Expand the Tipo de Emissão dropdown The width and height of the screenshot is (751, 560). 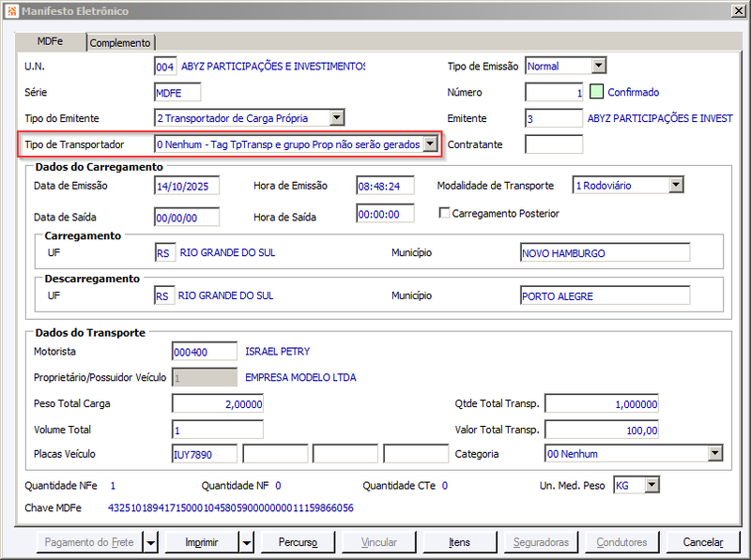coord(598,66)
